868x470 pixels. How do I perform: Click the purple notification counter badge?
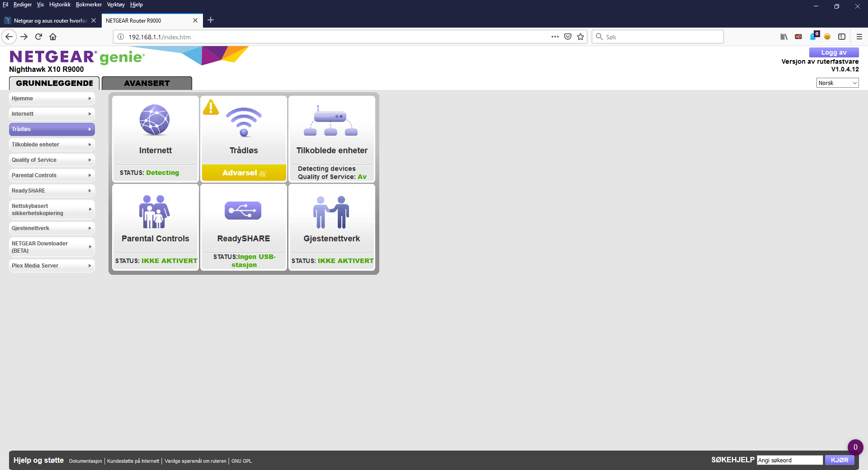[855, 447]
